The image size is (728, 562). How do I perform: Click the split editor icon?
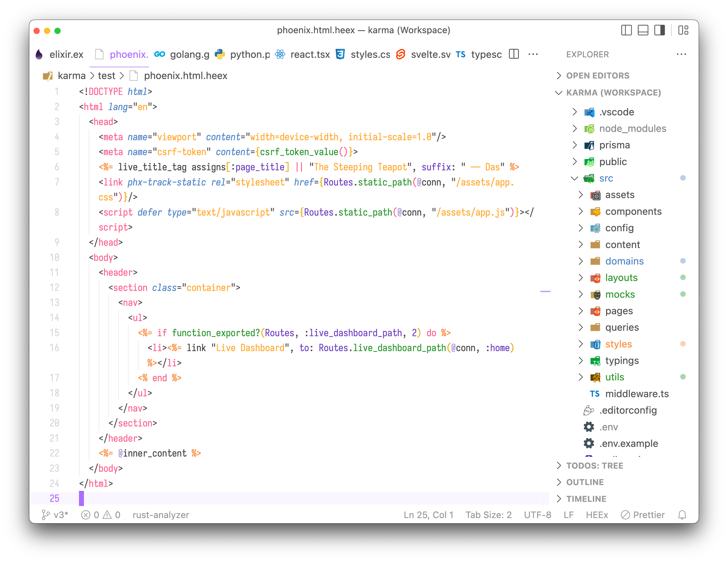click(x=514, y=54)
